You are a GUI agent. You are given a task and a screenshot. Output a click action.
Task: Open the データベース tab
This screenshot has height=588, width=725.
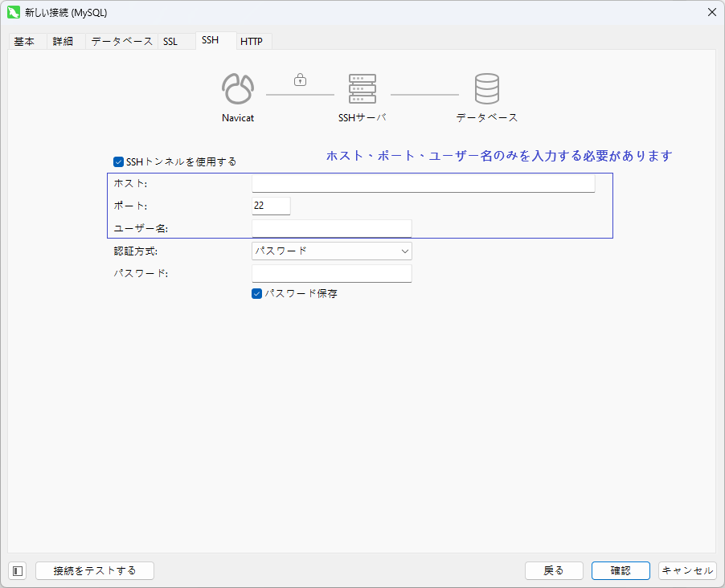(x=121, y=41)
